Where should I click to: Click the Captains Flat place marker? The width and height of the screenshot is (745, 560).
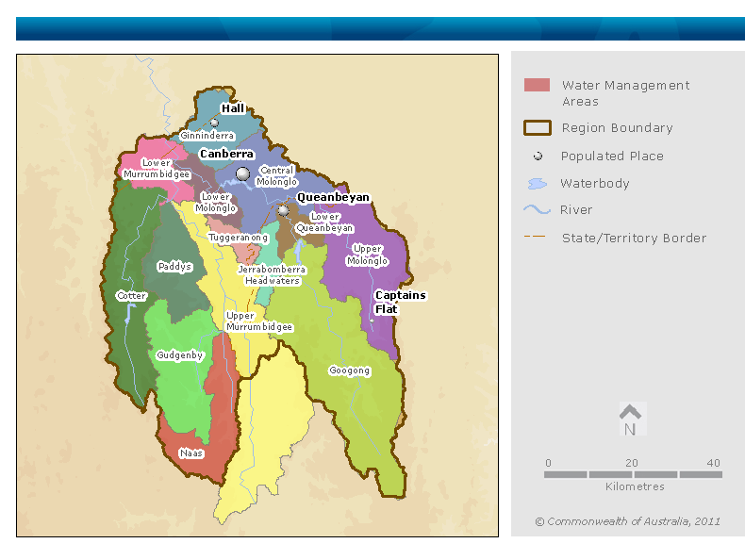372,321
